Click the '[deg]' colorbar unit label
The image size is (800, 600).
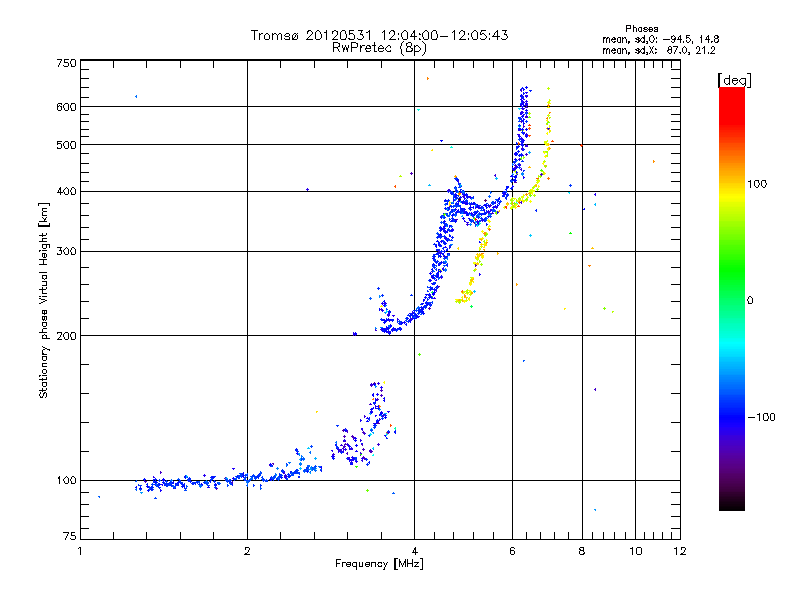point(734,80)
